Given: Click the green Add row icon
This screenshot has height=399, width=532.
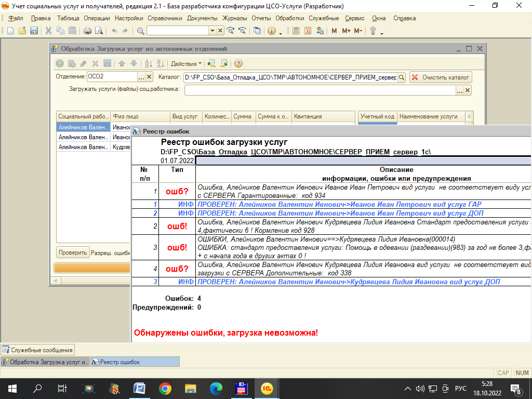Looking at the screenshot, I should [x=60, y=63].
